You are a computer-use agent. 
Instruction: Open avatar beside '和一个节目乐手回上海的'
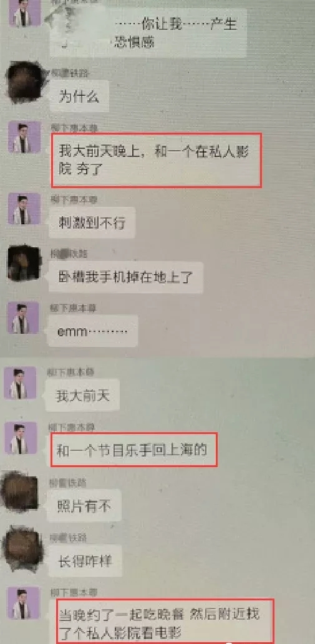click(x=21, y=438)
